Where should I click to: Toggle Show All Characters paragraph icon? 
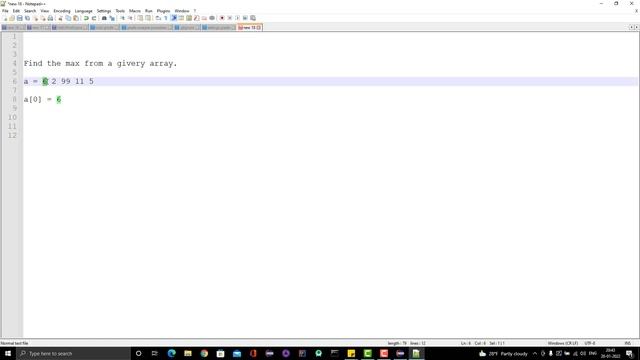pyautogui.click(x=166, y=18)
